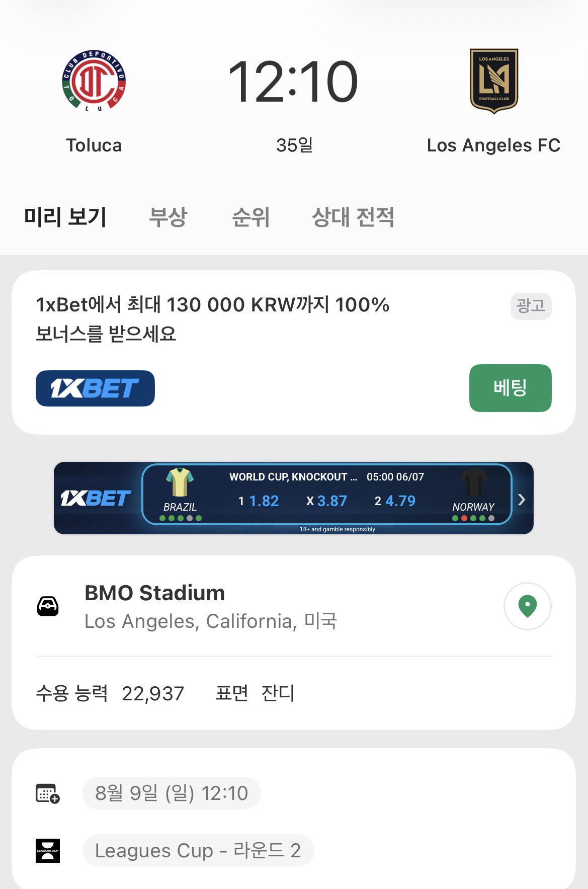Tap green 베팅 button
The width and height of the screenshot is (588, 889).
510,388
